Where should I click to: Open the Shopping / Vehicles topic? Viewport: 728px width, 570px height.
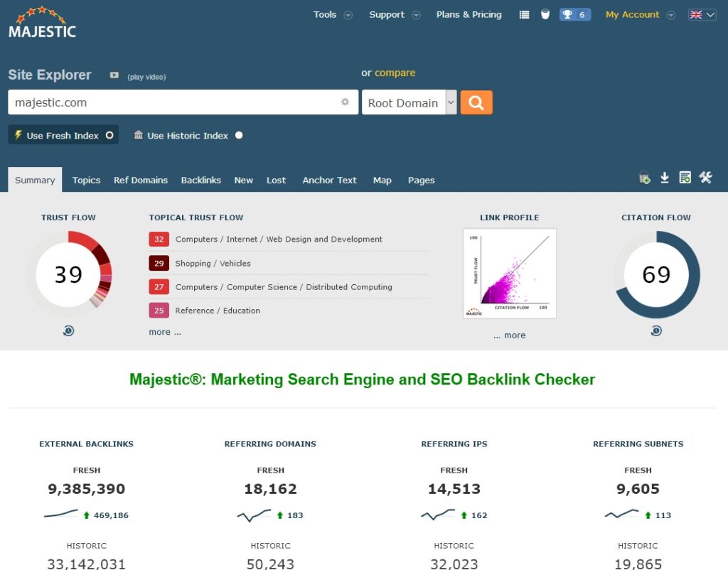pyautogui.click(x=213, y=263)
